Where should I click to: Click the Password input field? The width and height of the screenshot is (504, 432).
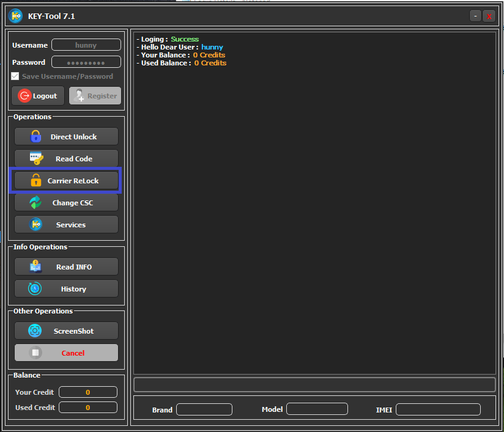(x=86, y=62)
